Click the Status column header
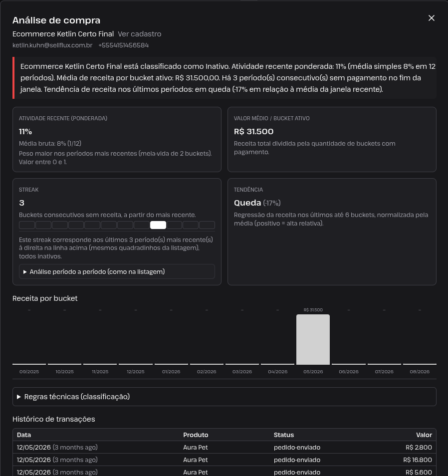 tap(284, 435)
